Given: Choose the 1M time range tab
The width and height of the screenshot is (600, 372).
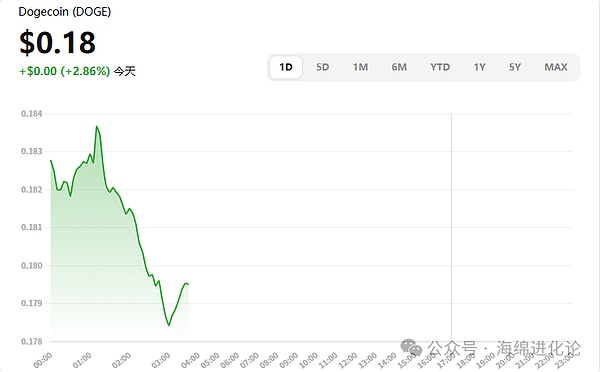Looking at the screenshot, I should (360, 67).
